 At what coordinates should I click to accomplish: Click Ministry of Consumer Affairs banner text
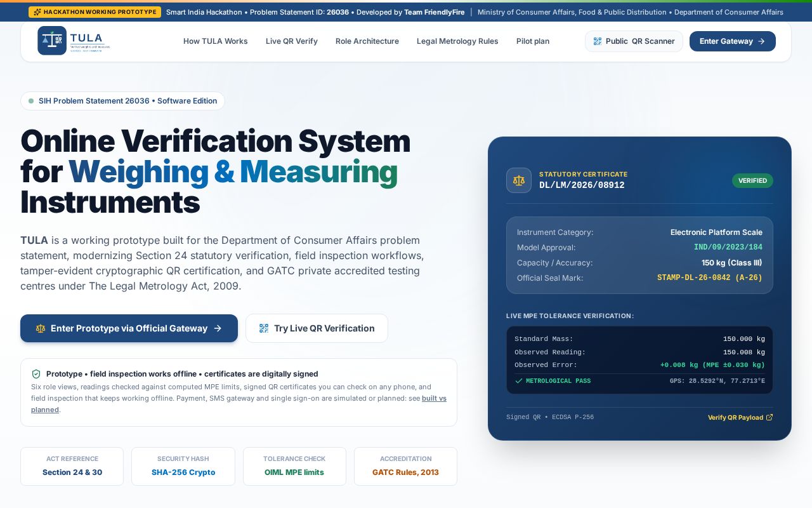pos(631,12)
